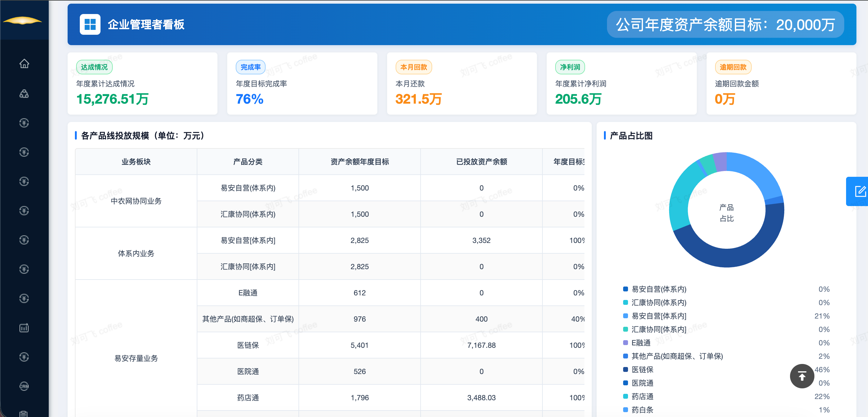Click the yen-circle icon directly below the cluster icon
This screenshot has width=868, height=417.
point(24,123)
